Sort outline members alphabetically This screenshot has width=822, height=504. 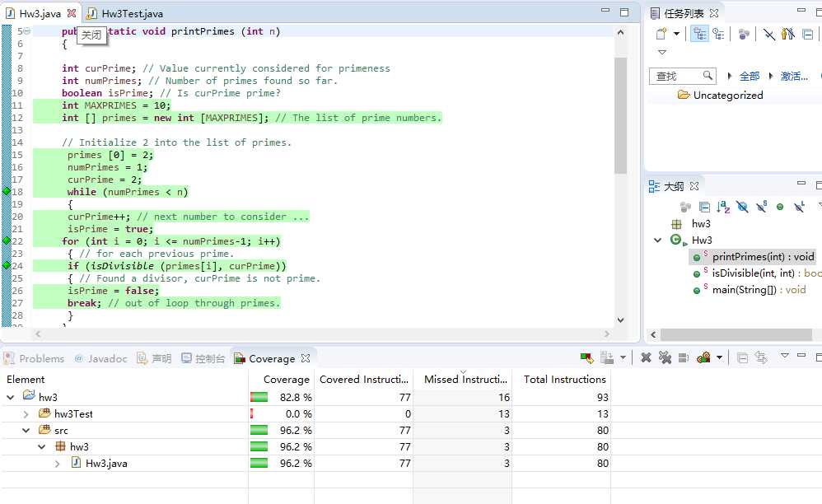point(723,207)
